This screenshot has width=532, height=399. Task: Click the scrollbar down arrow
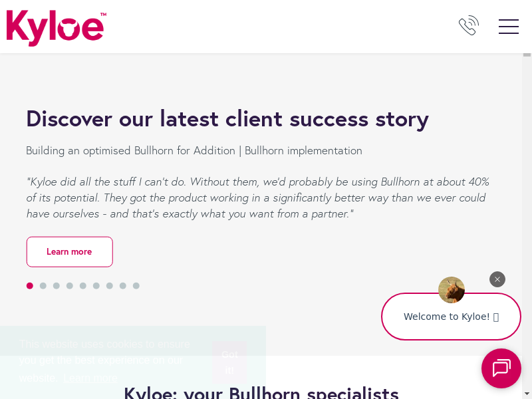(527, 394)
